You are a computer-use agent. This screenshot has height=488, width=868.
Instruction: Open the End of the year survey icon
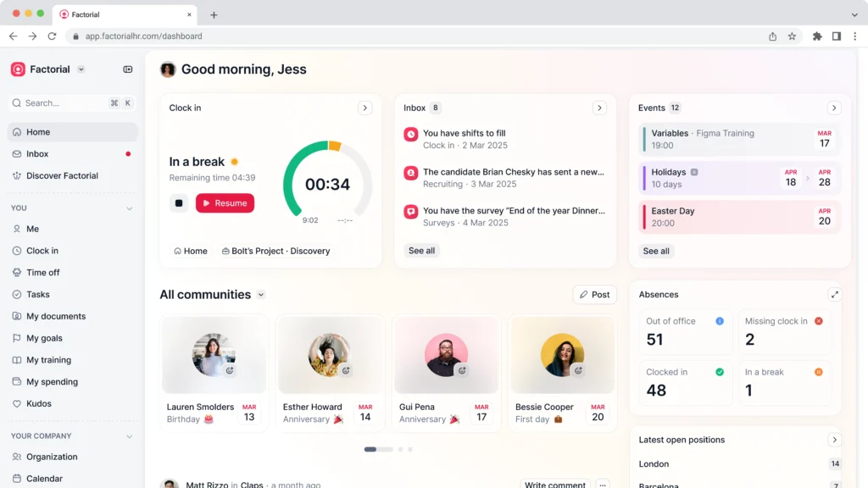[x=411, y=212]
